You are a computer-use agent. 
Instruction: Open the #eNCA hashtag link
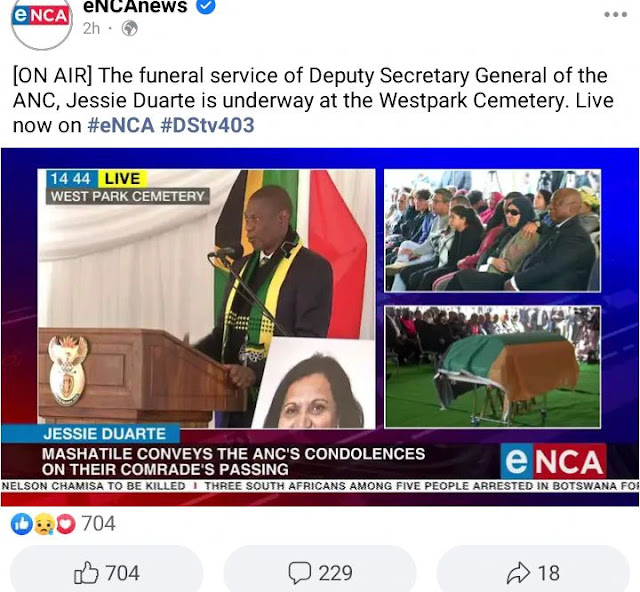click(121, 125)
